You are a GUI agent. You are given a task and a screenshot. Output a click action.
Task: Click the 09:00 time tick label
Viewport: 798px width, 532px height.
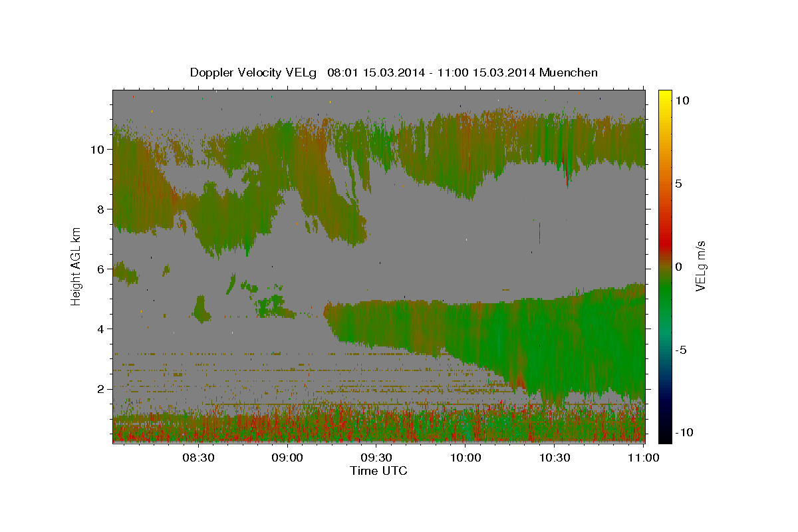288,458
